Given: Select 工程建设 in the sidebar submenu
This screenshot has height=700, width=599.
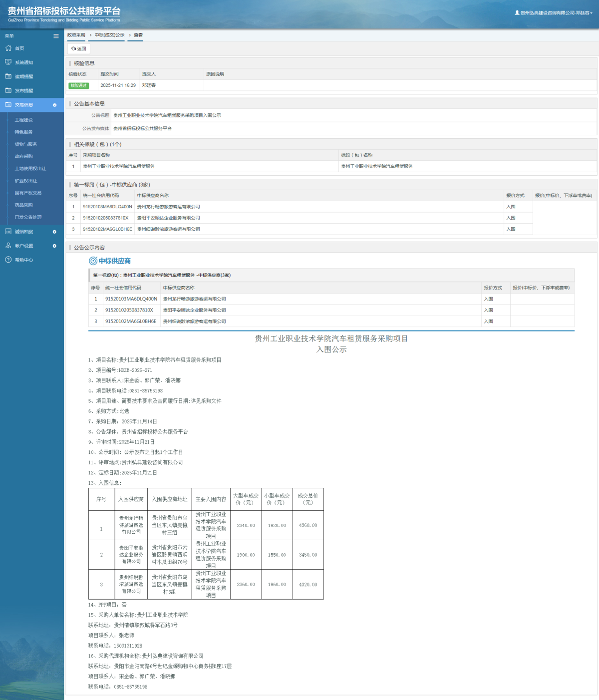Looking at the screenshot, I should (x=23, y=120).
